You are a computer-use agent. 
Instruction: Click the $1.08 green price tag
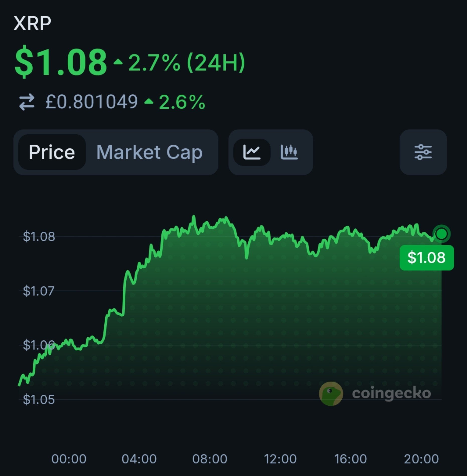(x=427, y=258)
